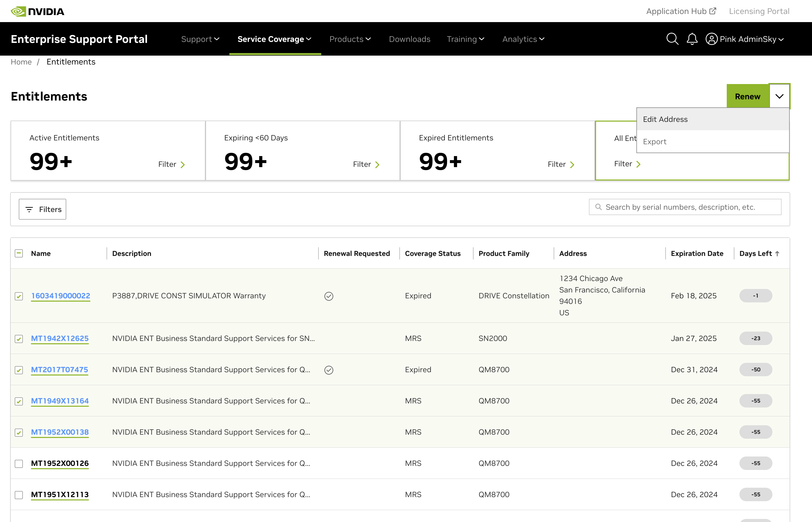Expand the Products menu

click(350, 39)
